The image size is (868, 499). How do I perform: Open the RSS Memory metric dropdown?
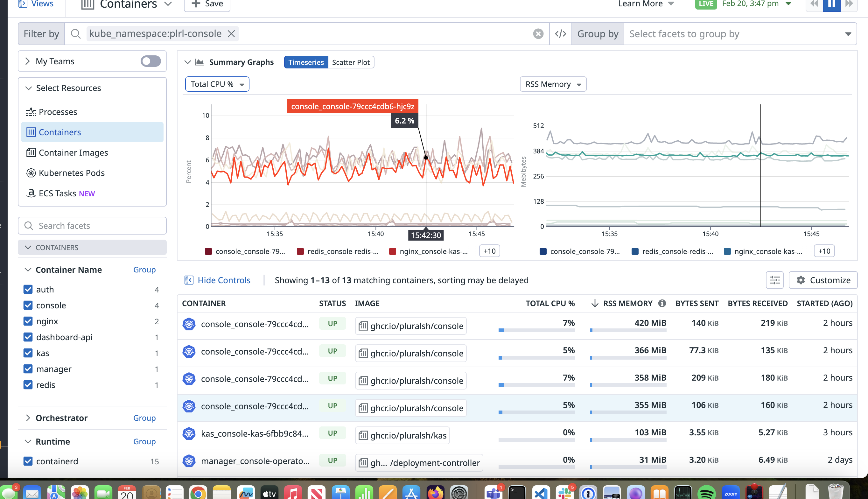[553, 84]
